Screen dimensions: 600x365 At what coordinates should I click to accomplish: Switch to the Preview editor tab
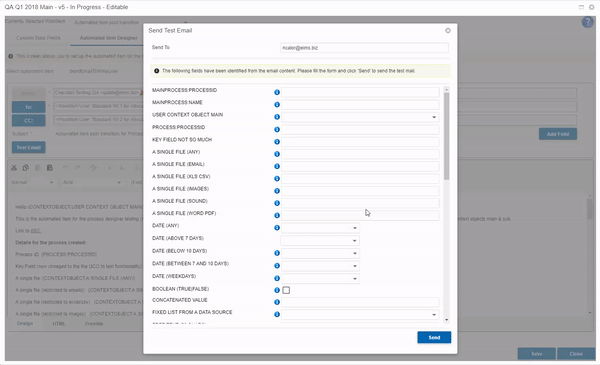[x=94, y=324]
